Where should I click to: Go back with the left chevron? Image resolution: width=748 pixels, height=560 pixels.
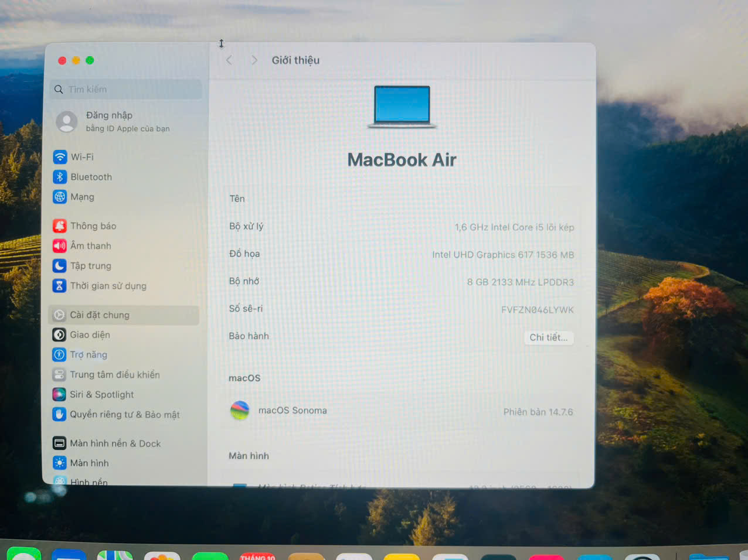pos(229,60)
